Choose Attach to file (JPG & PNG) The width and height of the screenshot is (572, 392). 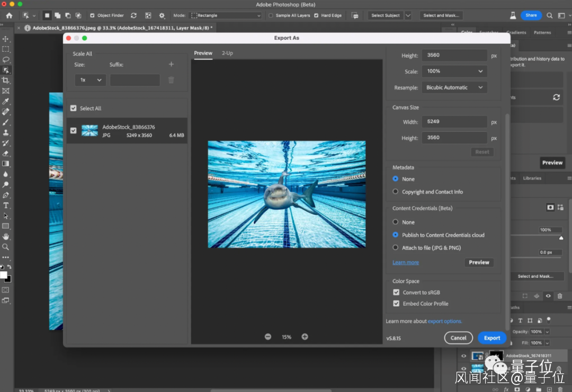click(x=396, y=247)
